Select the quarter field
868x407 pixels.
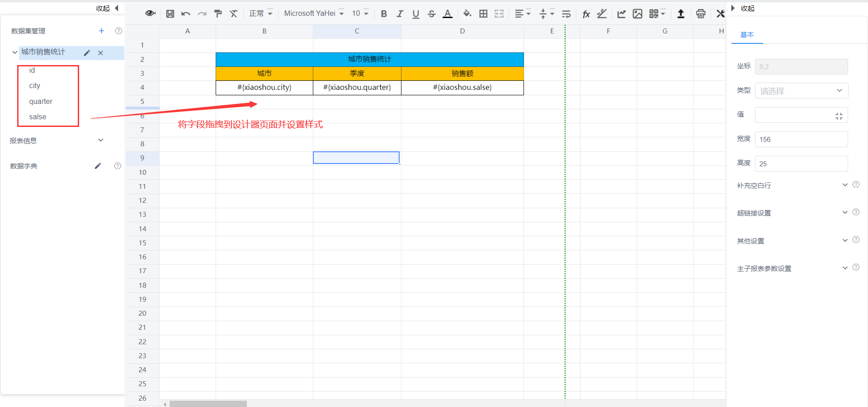(x=41, y=101)
